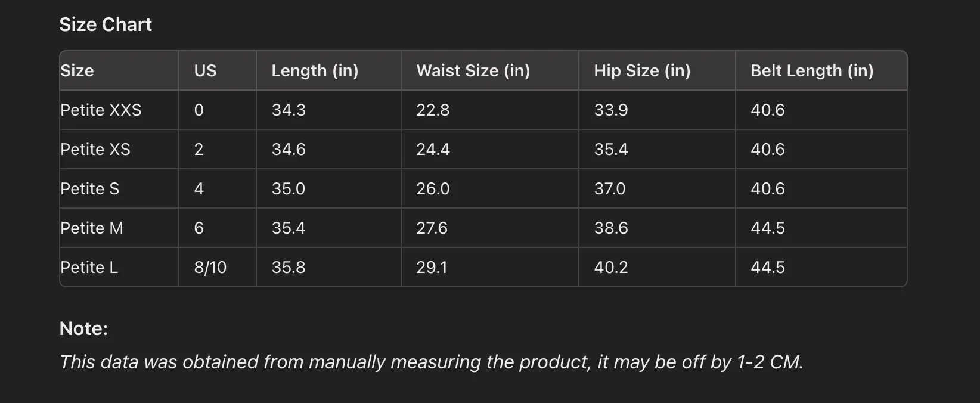This screenshot has width=980, height=403.
Task: Click the Waist Size (in) header
Action: [x=473, y=70]
